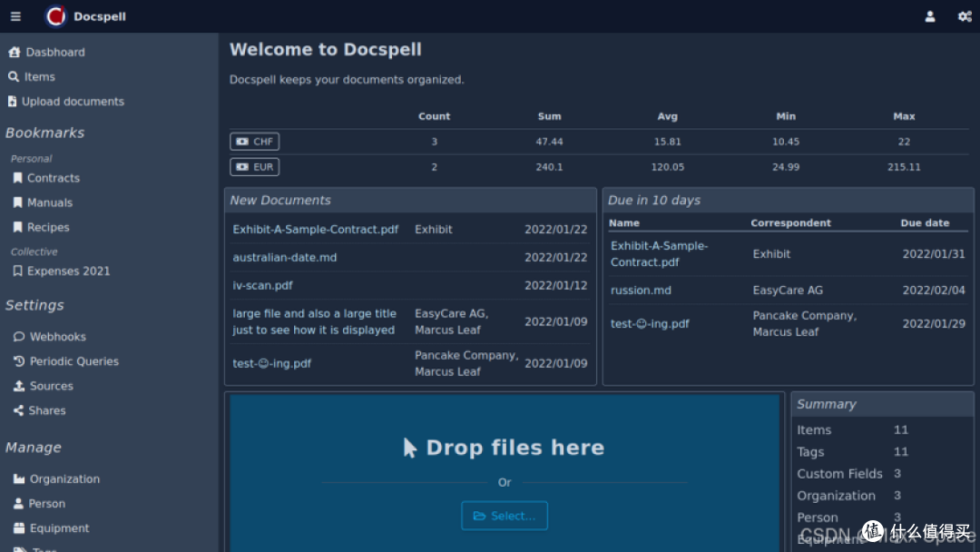
Task: Open Items via the magnifier icon
Action: [x=13, y=76]
